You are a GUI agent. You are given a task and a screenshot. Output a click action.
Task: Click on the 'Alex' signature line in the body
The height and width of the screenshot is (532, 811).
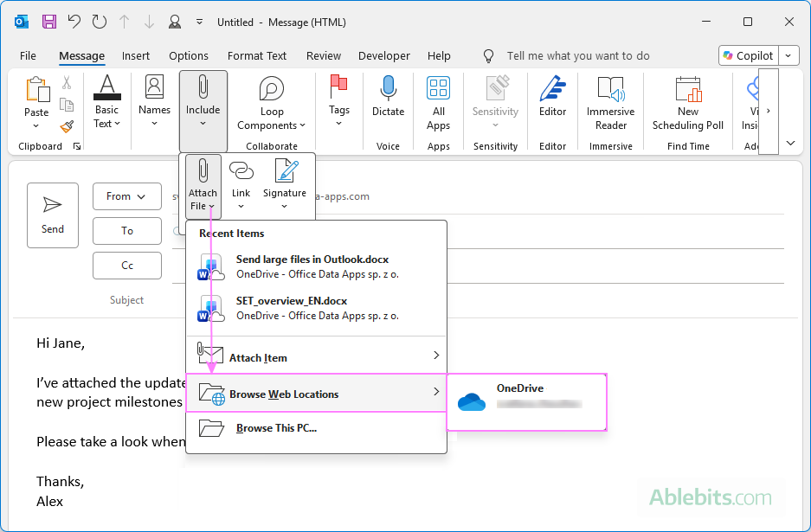pos(49,502)
